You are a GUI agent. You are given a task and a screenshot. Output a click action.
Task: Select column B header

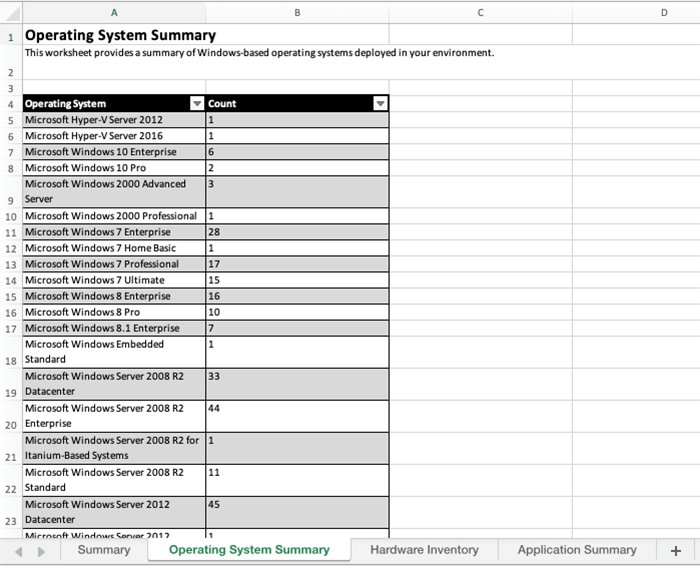click(x=297, y=12)
